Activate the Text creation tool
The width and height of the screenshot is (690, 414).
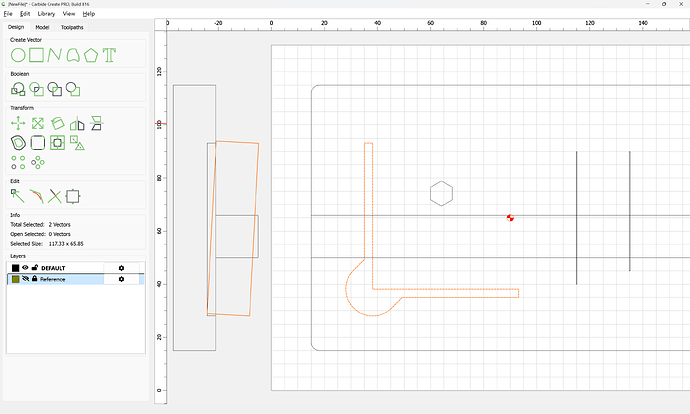coord(109,55)
